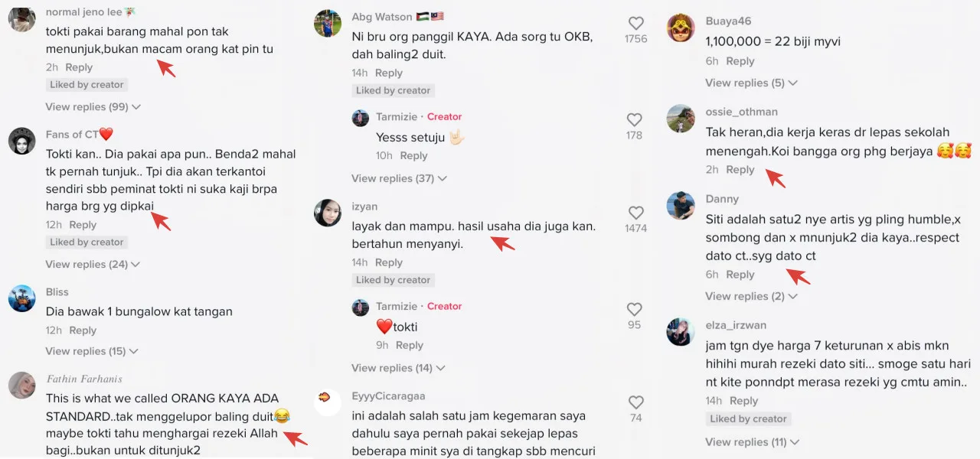
Task: Expand View replies (24) under Fans of CT
Action: [x=93, y=265]
